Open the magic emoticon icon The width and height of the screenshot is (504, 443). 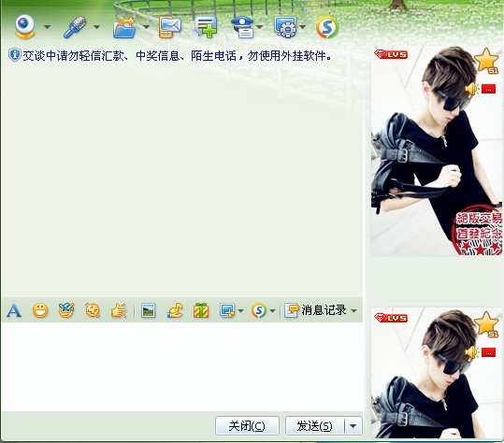point(66,310)
